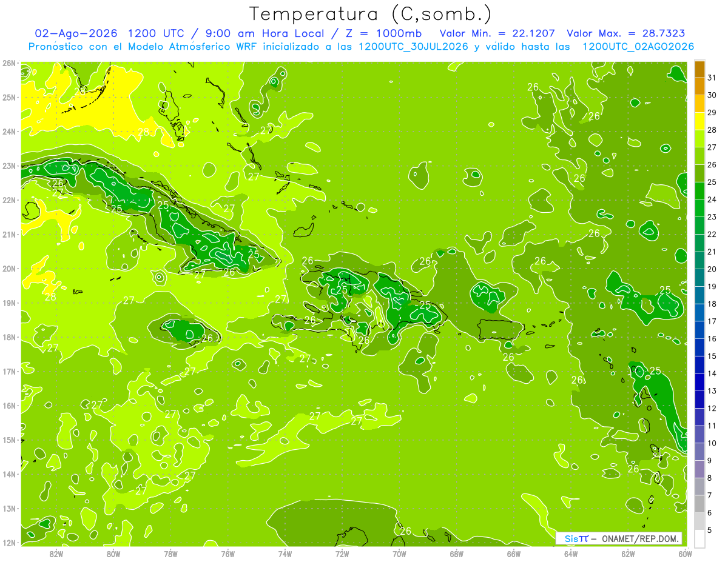Click the 76W longitude axis label
728x562 pixels.
[227, 554]
